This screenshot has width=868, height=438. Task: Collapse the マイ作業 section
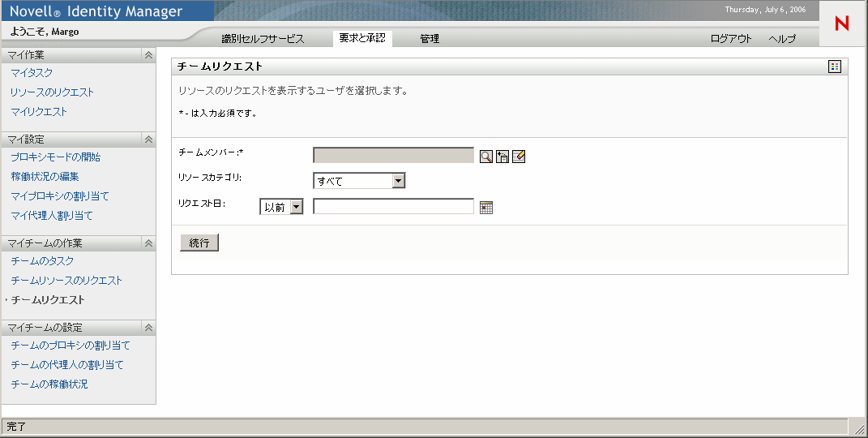pos(148,55)
